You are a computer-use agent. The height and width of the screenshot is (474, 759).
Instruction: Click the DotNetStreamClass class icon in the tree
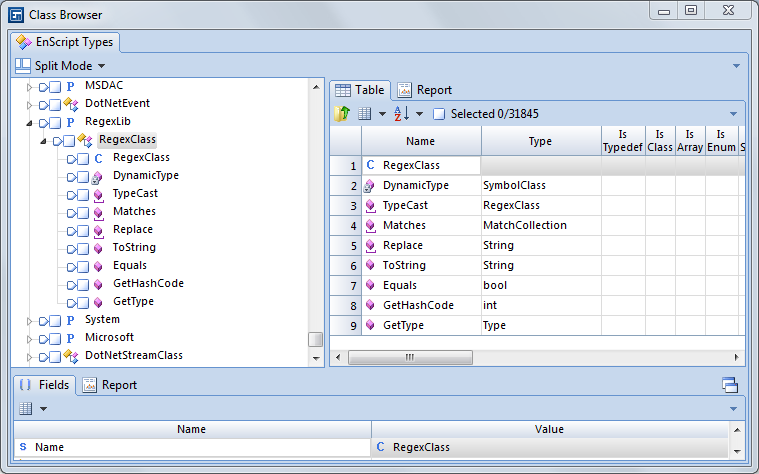pos(71,356)
